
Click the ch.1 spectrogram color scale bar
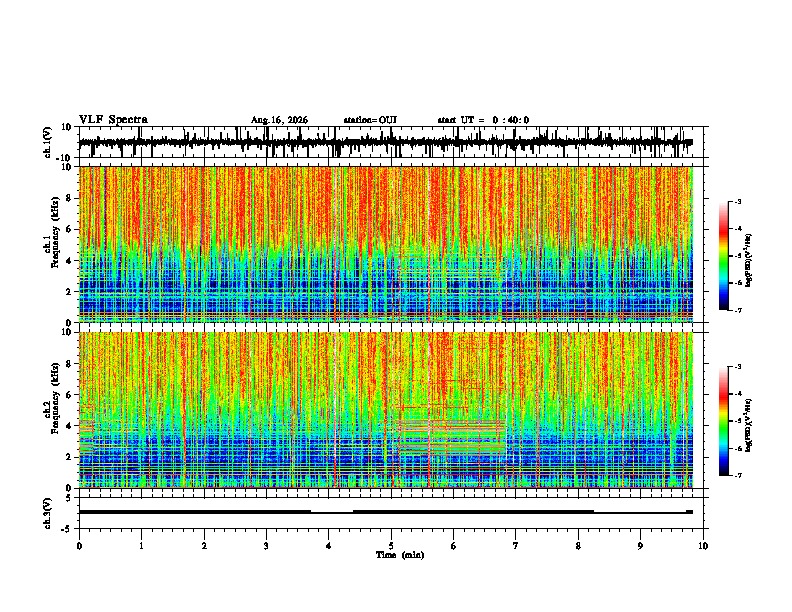[x=724, y=256]
